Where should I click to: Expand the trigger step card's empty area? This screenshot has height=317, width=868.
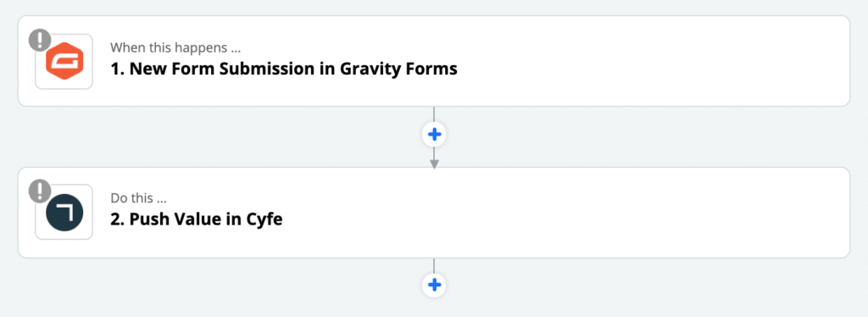(654, 61)
